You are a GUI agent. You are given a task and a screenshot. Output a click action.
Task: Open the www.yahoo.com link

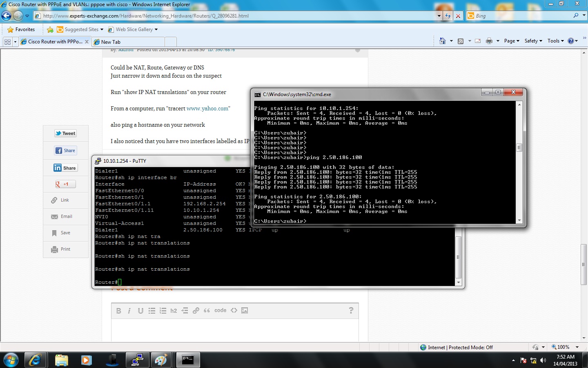pyautogui.click(x=207, y=108)
